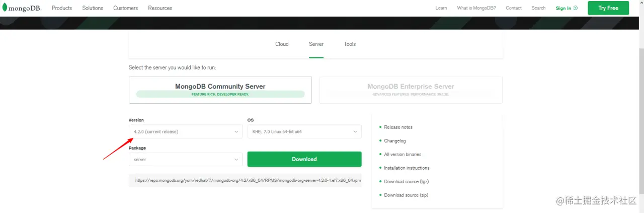This screenshot has height=213, width=644.
Task: Open What is MongoDB? link
Action: pos(476,8)
